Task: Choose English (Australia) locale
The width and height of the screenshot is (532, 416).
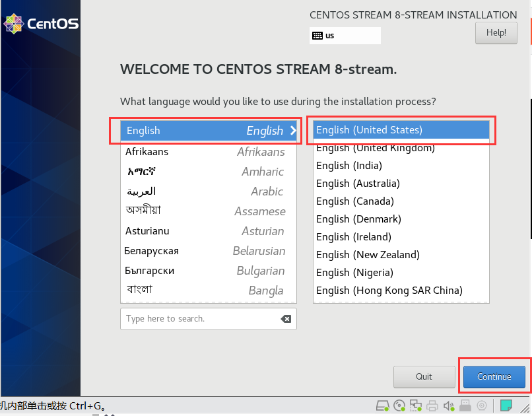Action: point(401,184)
